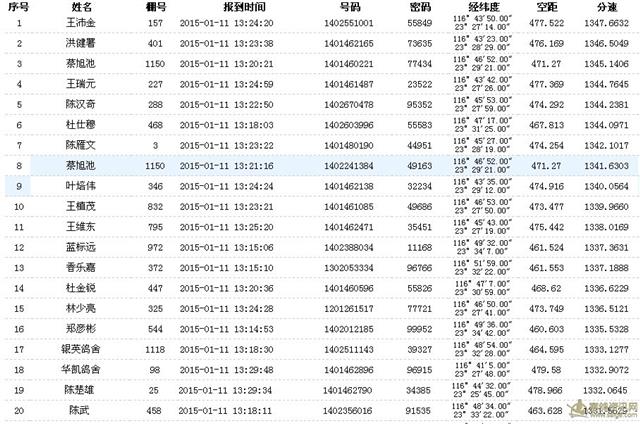Click the 报到时间 column header
The width and height of the screenshot is (640, 425).
tap(244, 7)
